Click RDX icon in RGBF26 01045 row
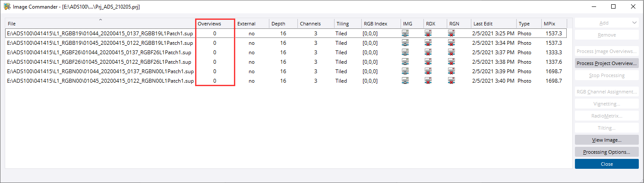 428,62
